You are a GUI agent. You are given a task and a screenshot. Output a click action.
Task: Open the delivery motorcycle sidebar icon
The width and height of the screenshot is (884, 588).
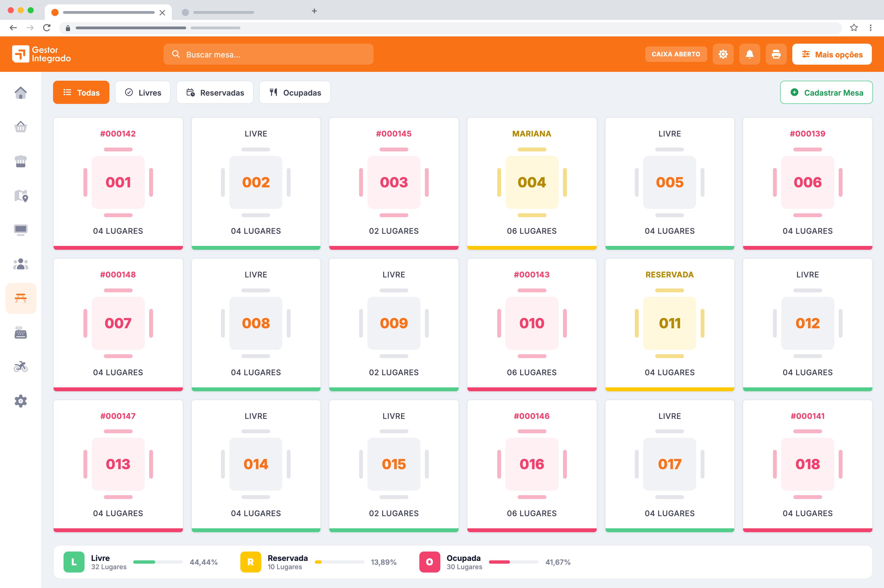click(21, 367)
